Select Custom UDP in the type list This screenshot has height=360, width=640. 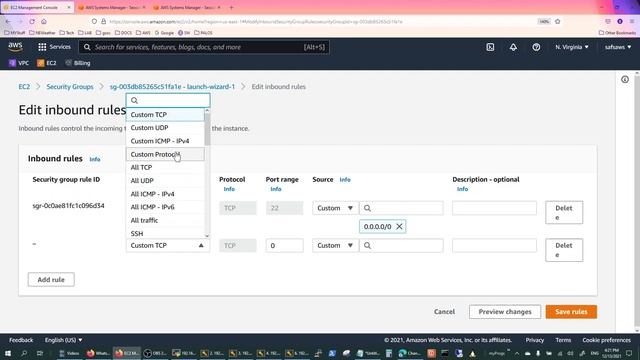[x=165, y=128]
